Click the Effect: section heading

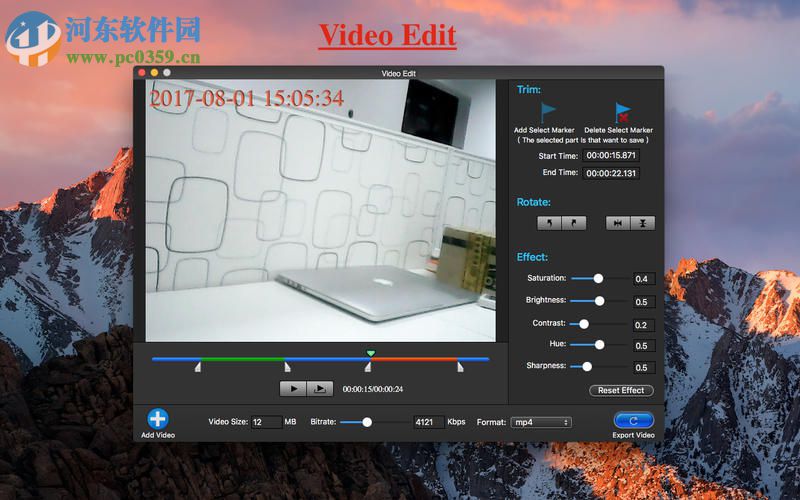532,257
